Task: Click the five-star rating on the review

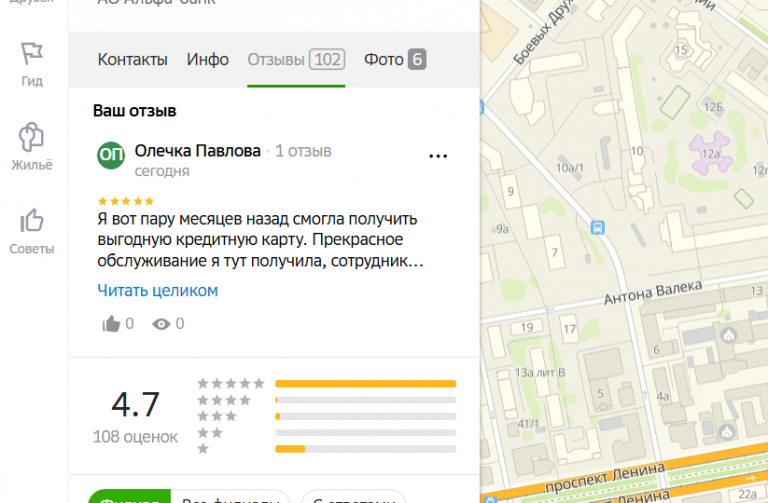Action: pyautogui.click(x=126, y=201)
